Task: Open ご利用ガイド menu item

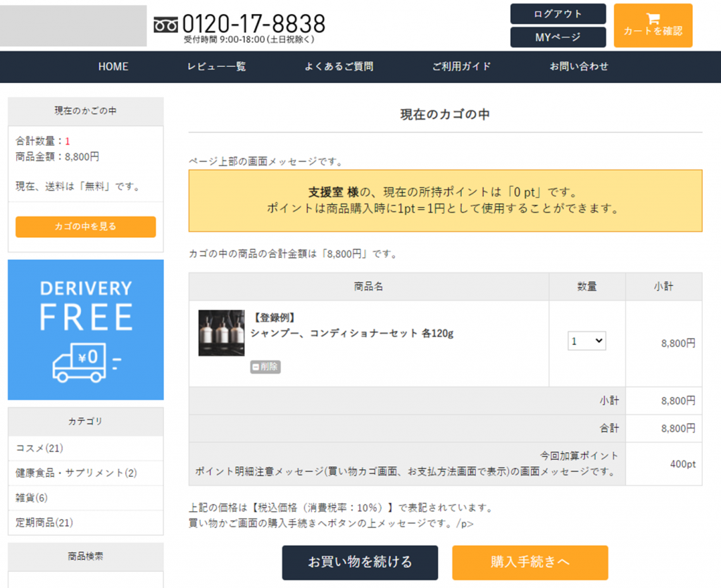Action: tap(461, 67)
